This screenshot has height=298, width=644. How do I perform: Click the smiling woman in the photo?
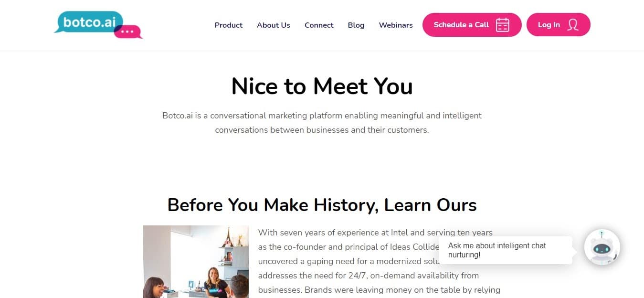pos(215,279)
